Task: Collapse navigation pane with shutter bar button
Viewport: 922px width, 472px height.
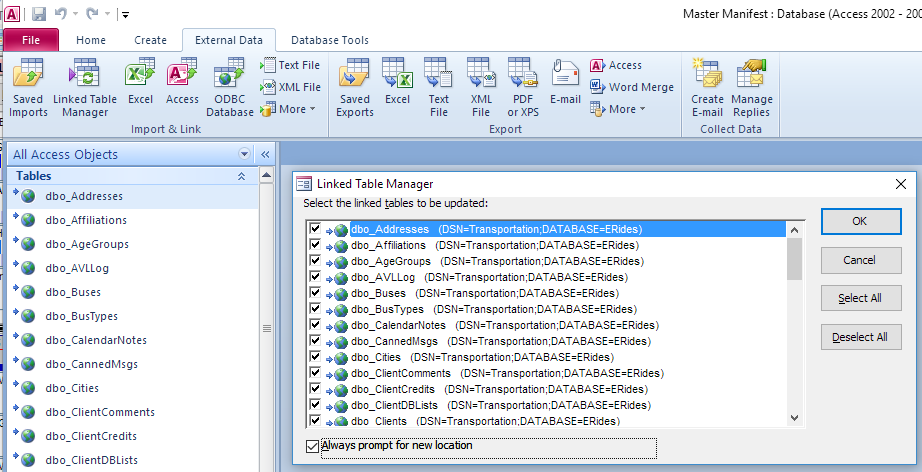Action: [x=265, y=155]
